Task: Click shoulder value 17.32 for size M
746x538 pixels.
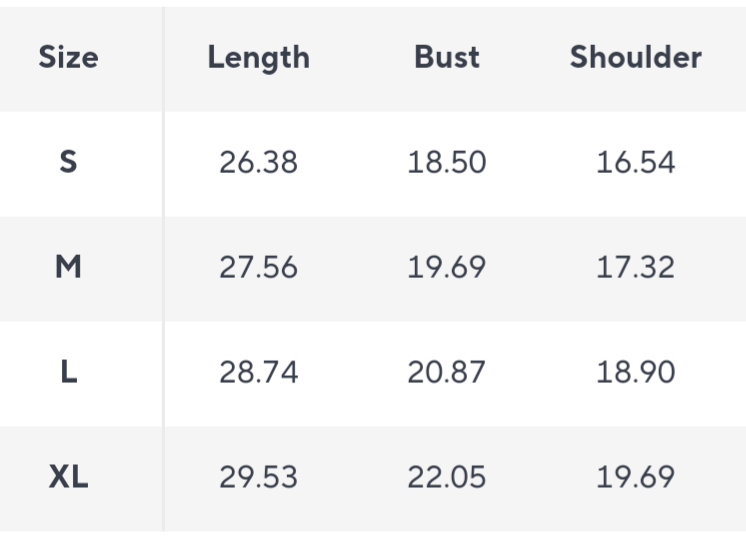Action: coord(635,267)
